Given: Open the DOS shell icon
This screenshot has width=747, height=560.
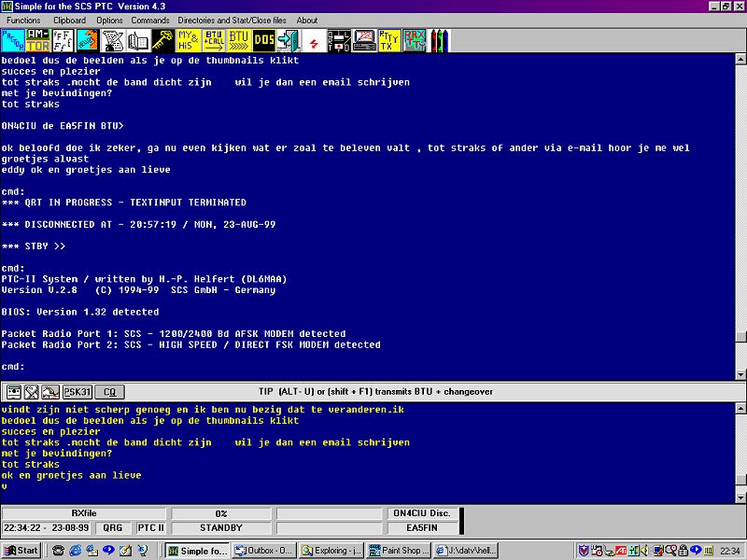Looking at the screenshot, I should (x=264, y=40).
